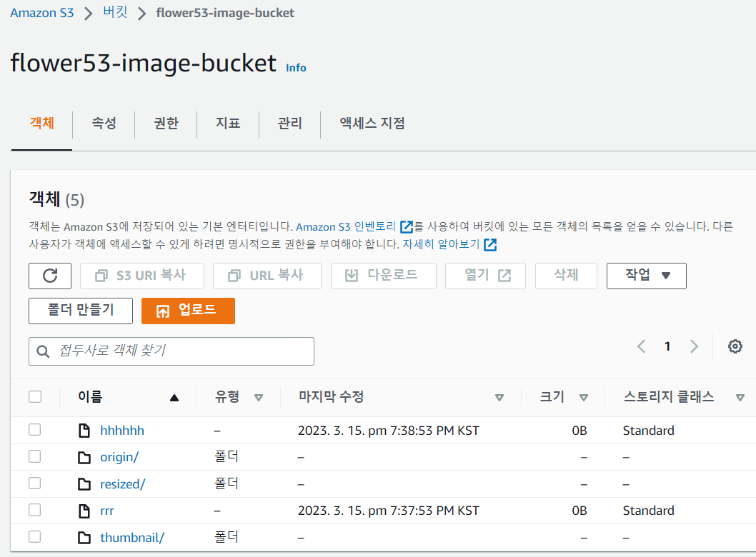Screen dimensions: 756x557
Task: Switch to the 관리 tab
Action: tap(290, 124)
